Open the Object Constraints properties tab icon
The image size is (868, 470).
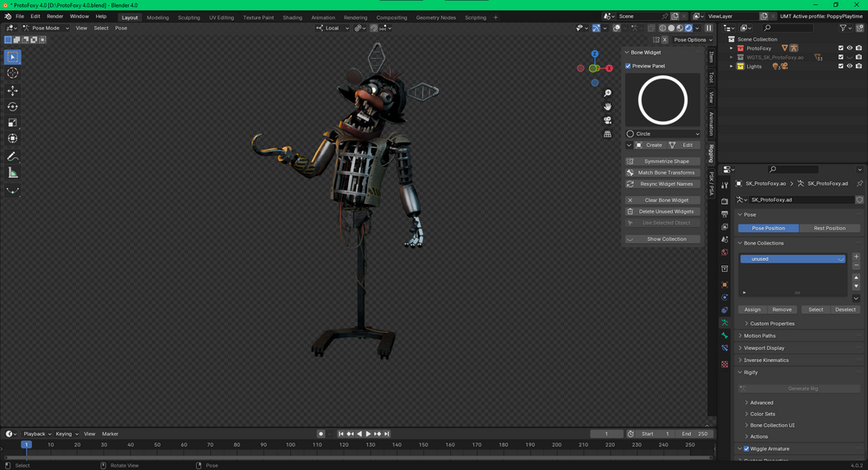[725, 310]
